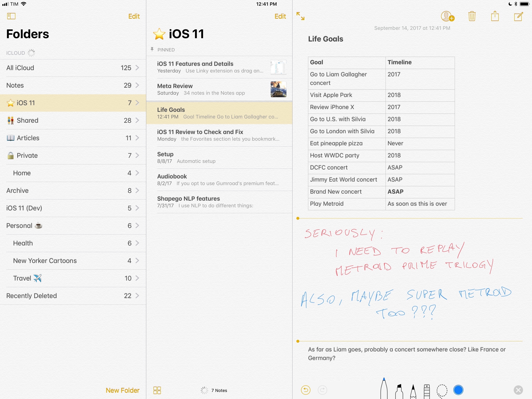Tap the chevron on the Shared row

coord(137,120)
